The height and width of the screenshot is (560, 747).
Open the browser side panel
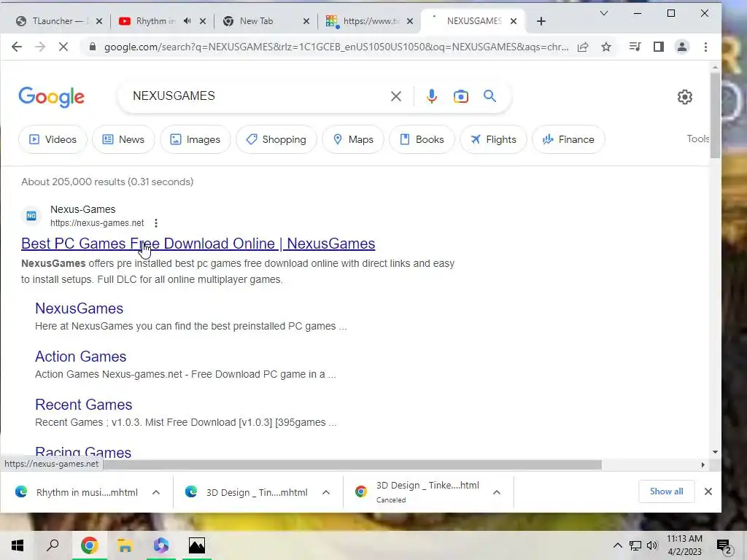pos(659,47)
